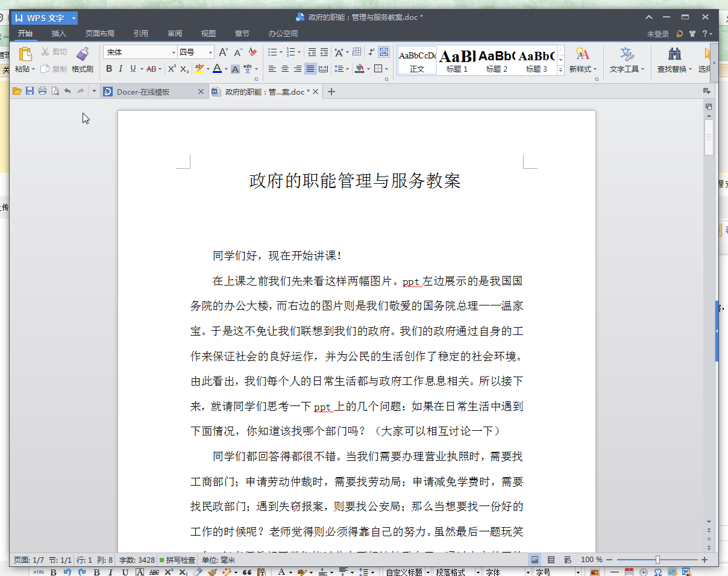Toggle justified alignment

tap(310, 69)
